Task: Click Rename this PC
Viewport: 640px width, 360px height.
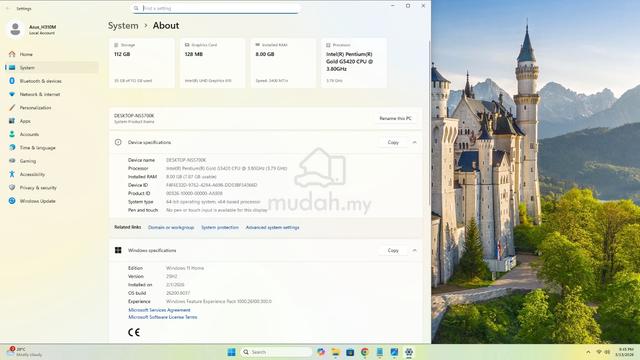Action: pos(396,118)
